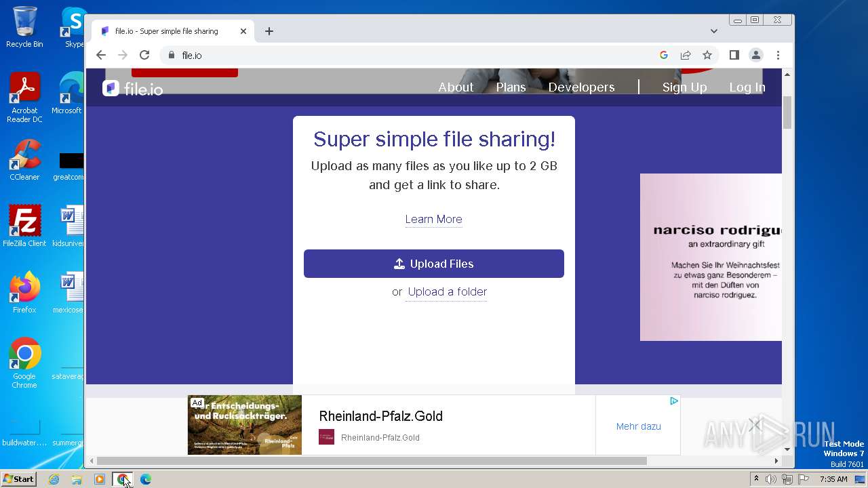Bookmark this tab with the star icon
The width and height of the screenshot is (868, 488).
coord(707,55)
